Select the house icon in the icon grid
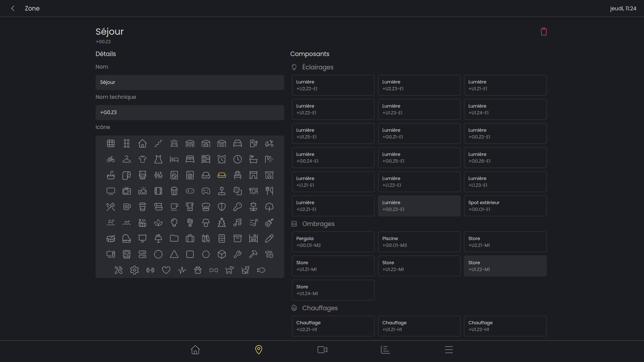 coord(142,144)
